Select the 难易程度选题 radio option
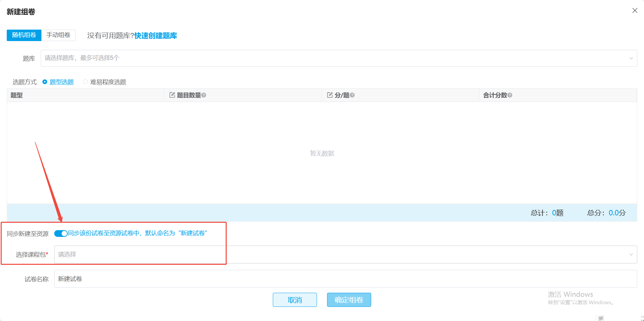Image resolution: width=644 pixels, height=321 pixels. (x=104, y=82)
